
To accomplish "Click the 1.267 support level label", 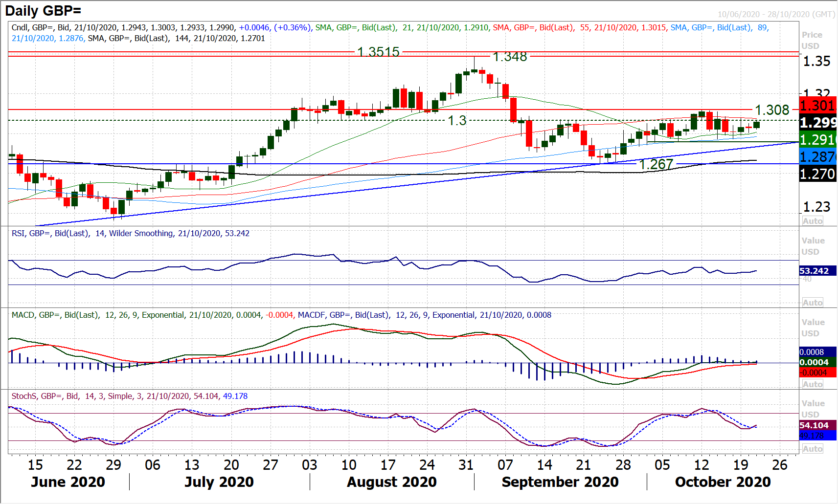I will [x=656, y=164].
